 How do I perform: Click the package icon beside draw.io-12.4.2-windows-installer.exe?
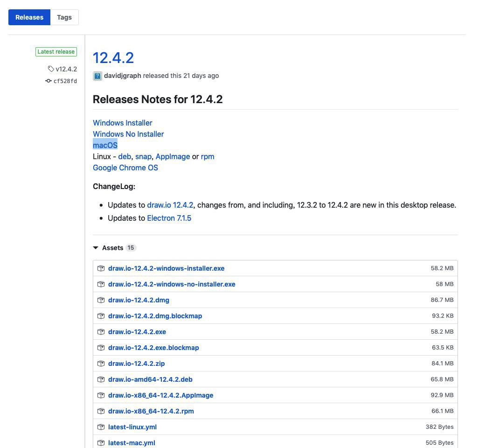click(101, 268)
